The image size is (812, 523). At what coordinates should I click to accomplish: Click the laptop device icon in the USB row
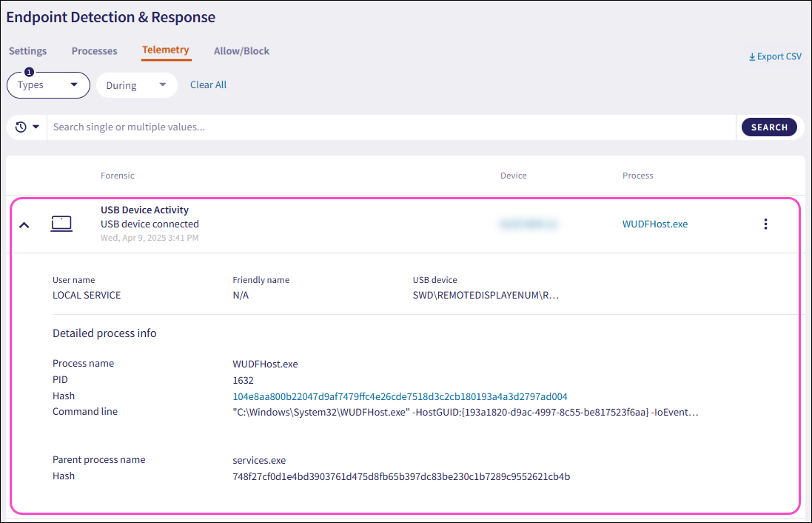tap(61, 224)
